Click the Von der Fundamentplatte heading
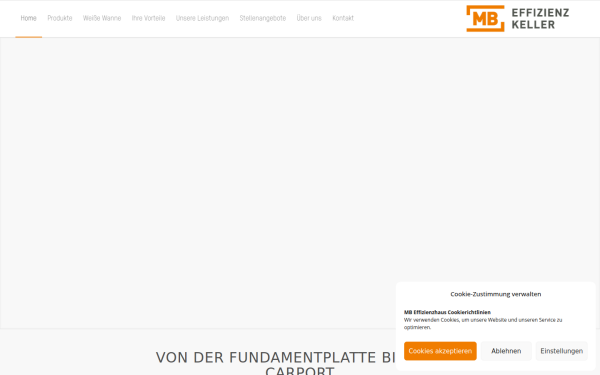The width and height of the screenshot is (600, 375). click(x=300, y=363)
